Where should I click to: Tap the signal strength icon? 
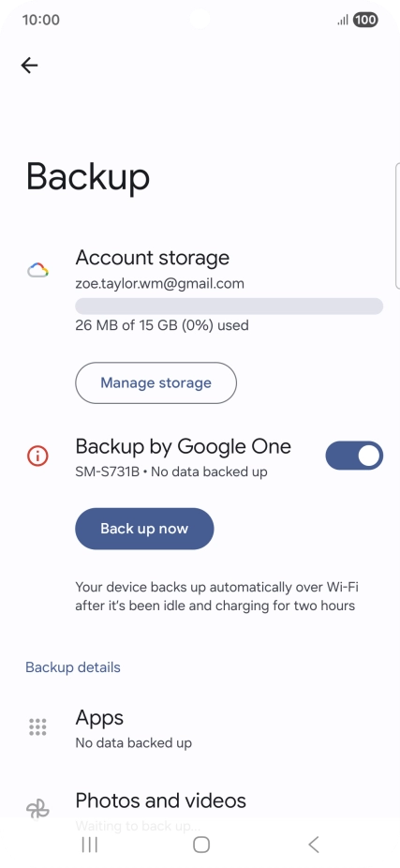(x=343, y=21)
